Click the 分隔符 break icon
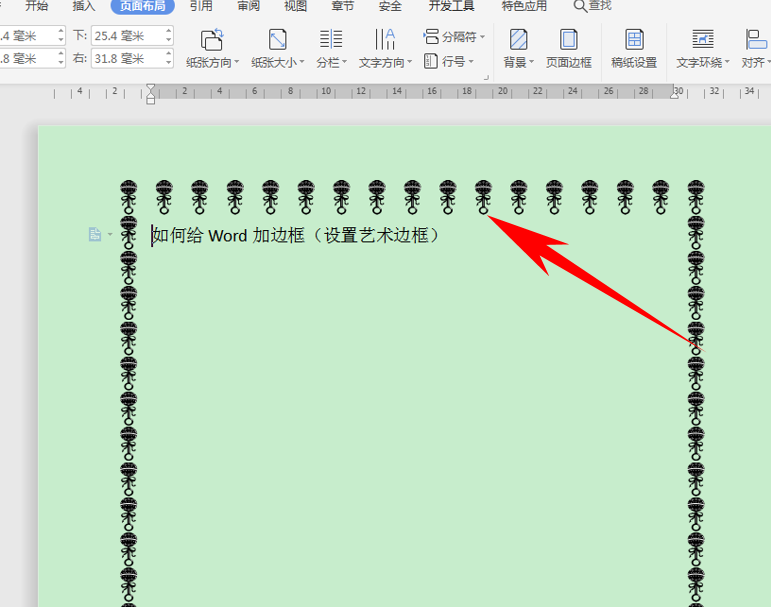The image size is (771, 607). pyautogui.click(x=431, y=36)
